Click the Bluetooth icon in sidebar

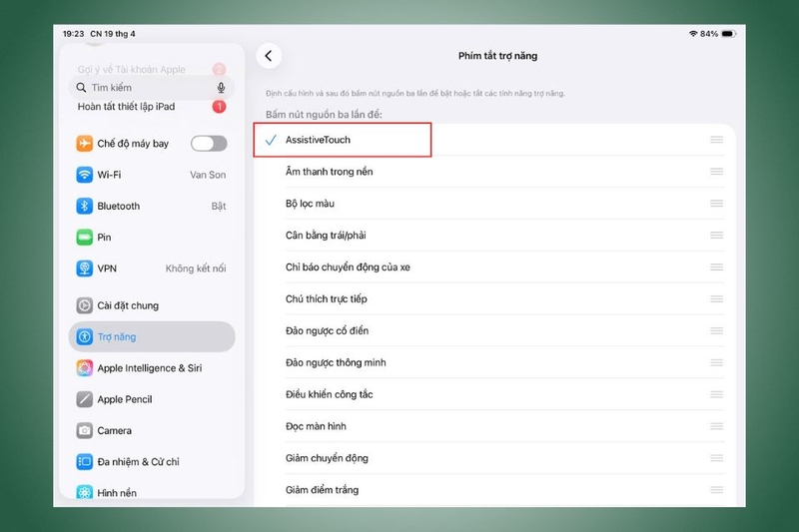pos(85,207)
